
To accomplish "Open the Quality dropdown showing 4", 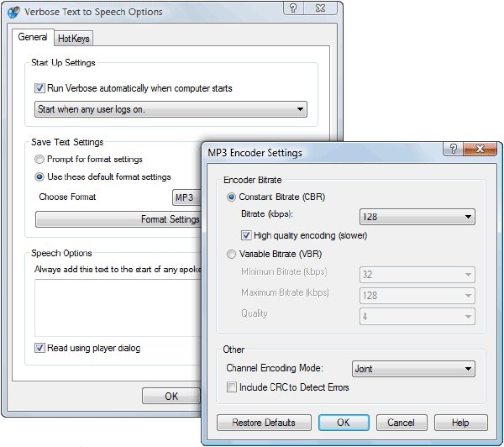I will click(x=417, y=317).
